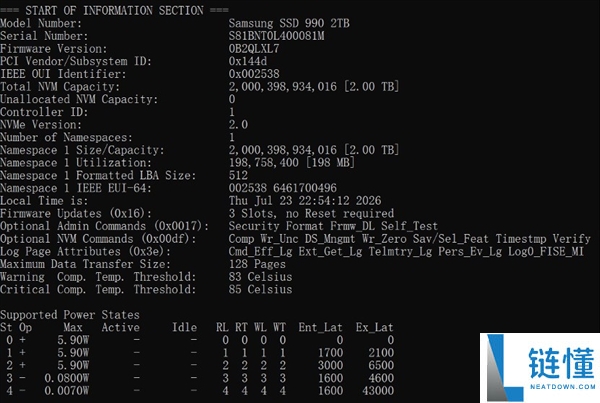Image resolution: width=600 pixels, height=403 pixels.
Task: Click '3 Slots, no Reset required' text
Action: pyautogui.click(x=311, y=213)
